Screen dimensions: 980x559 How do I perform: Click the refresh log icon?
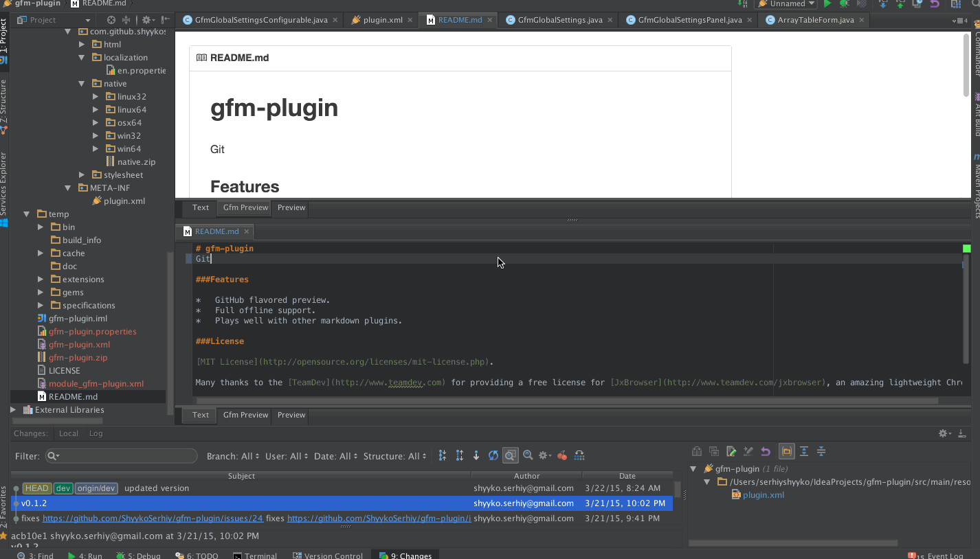pyautogui.click(x=493, y=455)
